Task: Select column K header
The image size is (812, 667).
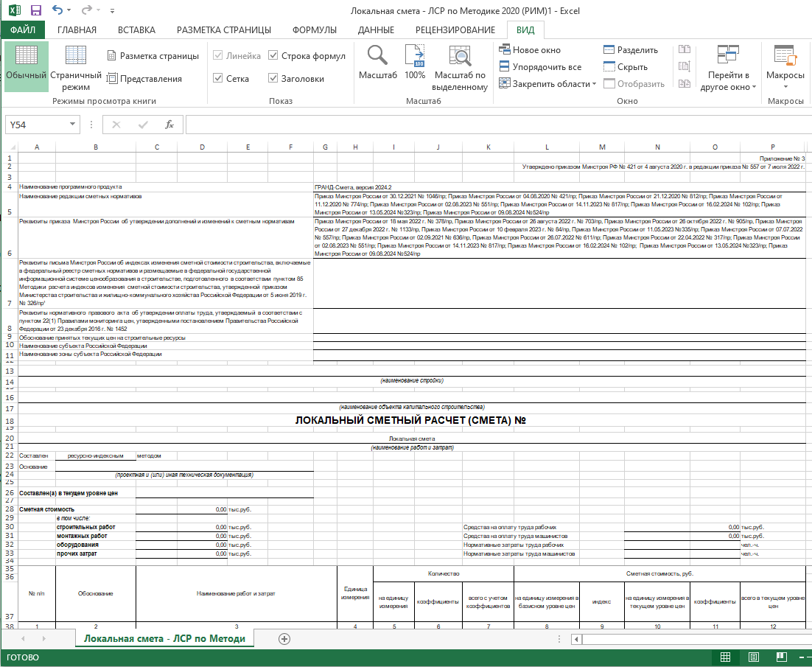Action: (x=488, y=147)
